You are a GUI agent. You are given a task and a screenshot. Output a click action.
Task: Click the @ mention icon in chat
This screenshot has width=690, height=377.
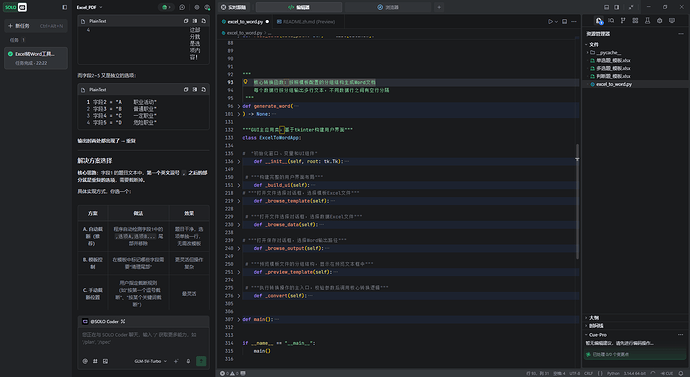tap(85, 361)
